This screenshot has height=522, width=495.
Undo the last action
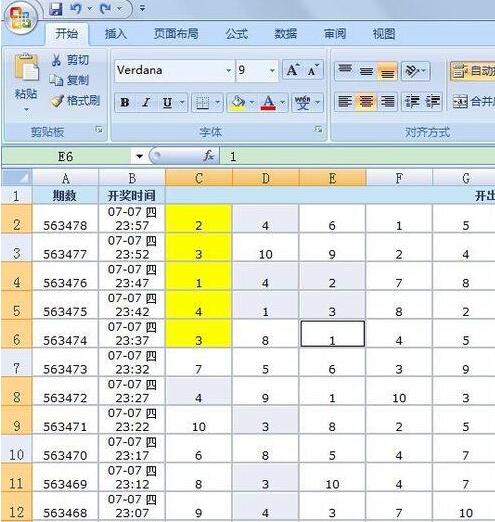[76, 9]
